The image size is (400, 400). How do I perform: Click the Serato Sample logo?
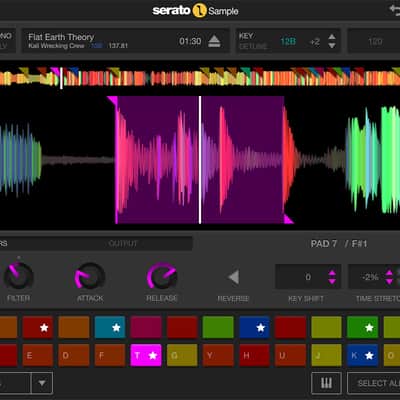click(x=195, y=11)
